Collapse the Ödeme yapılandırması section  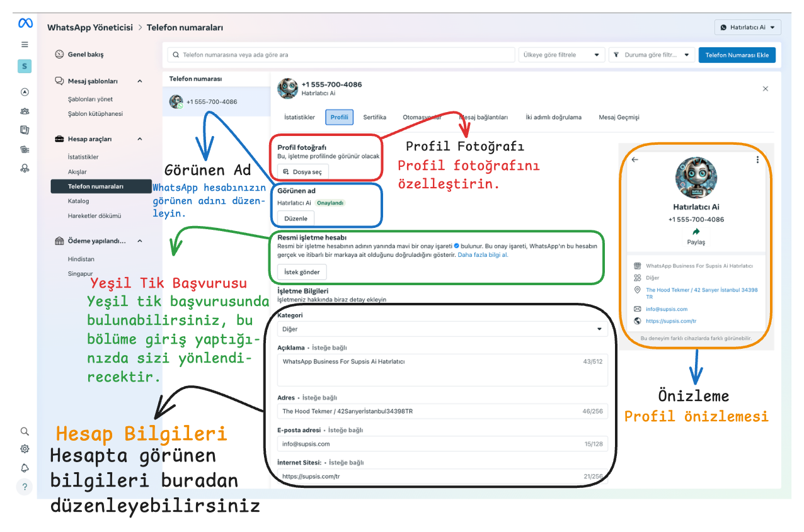[140, 241]
